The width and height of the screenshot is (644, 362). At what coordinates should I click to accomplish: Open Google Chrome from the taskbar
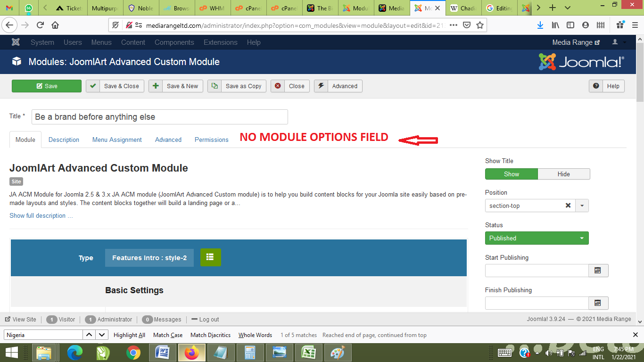(x=133, y=353)
